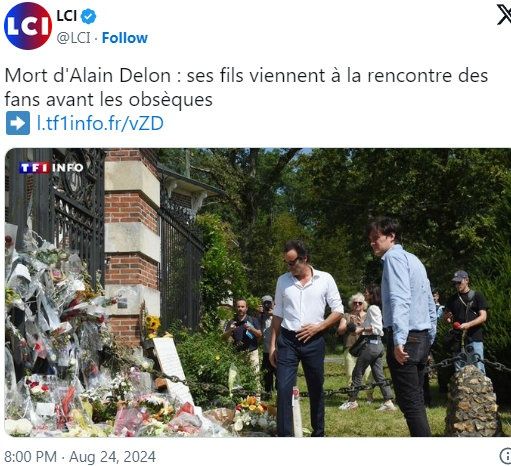Click the photographer in black cap in photo
511x466 pixels.
(465, 320)
